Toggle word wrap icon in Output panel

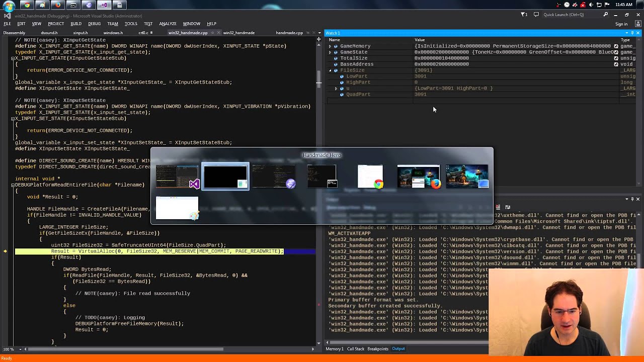pyautogui.click(x=507, y=207)
